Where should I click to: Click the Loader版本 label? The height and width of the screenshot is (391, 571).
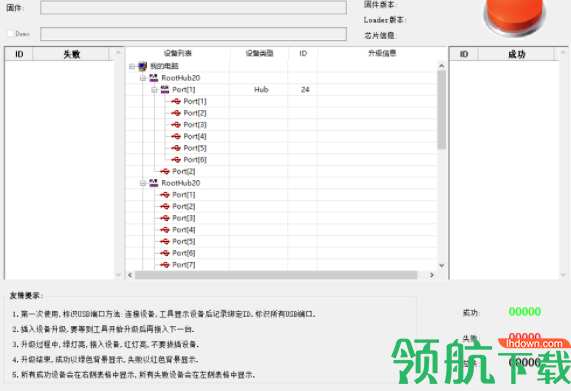(385, 20)
